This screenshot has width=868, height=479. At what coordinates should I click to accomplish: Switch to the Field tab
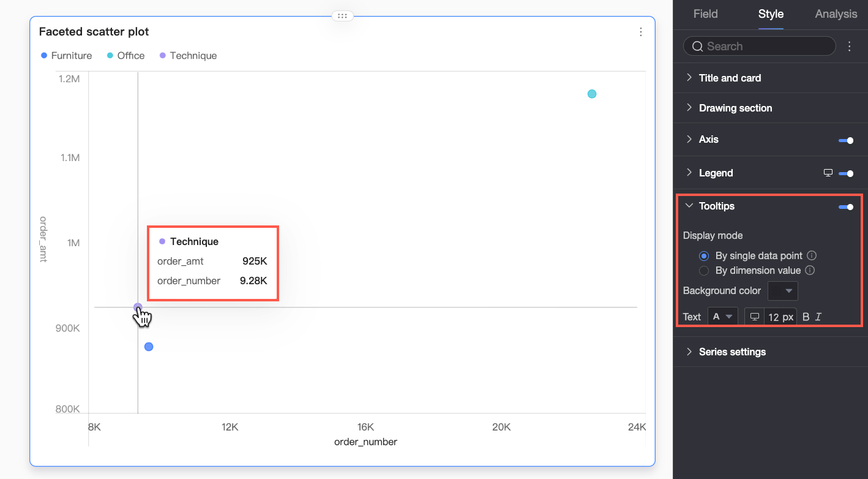(x=705, y=14)
